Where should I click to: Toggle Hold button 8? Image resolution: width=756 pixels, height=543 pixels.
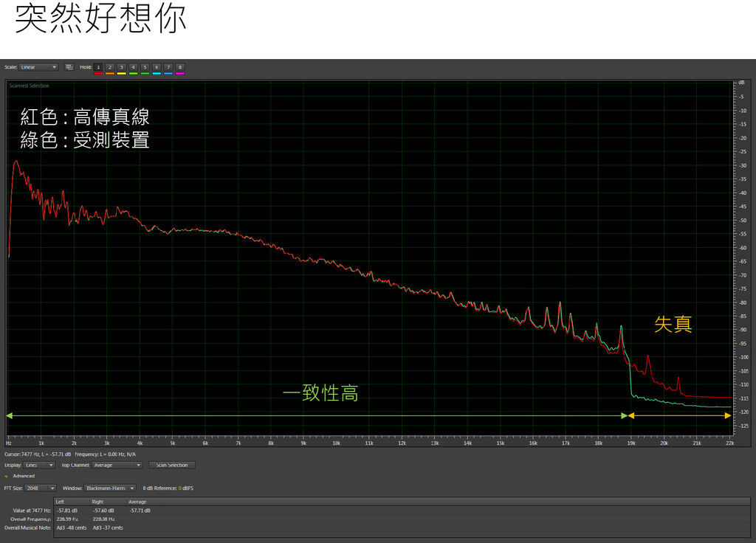click(x=180, y=67)
